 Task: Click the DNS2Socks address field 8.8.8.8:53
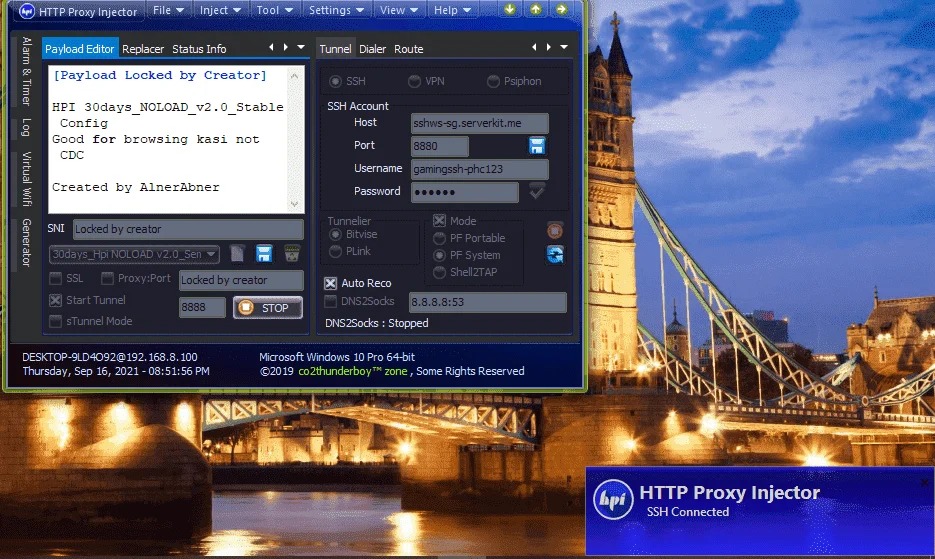point(488,302)
